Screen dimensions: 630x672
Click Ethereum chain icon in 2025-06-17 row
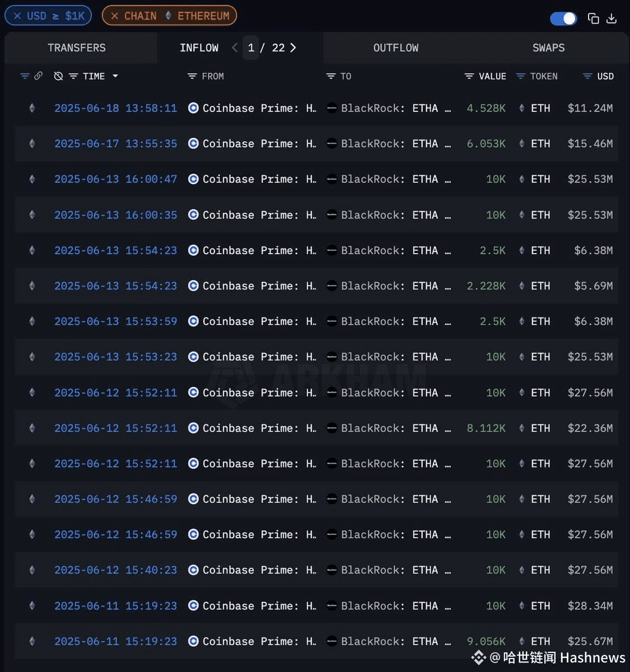pos(32,143)
